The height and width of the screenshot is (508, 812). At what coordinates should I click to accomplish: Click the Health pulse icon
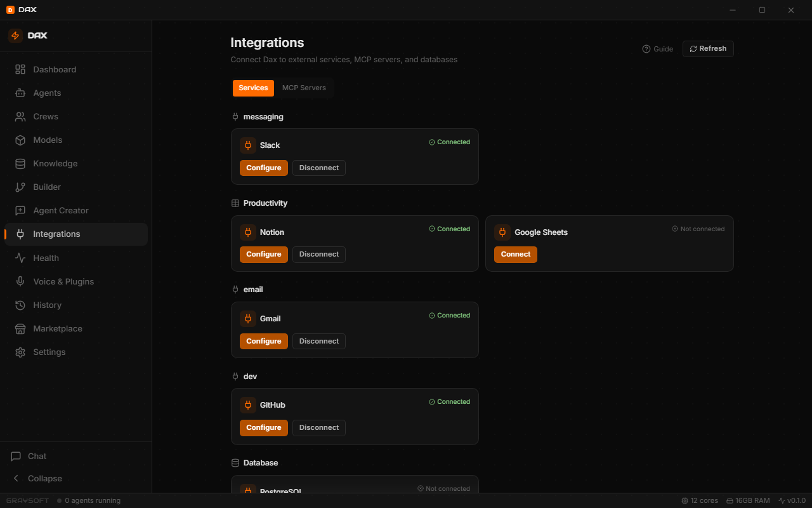[x=20, y=258]
